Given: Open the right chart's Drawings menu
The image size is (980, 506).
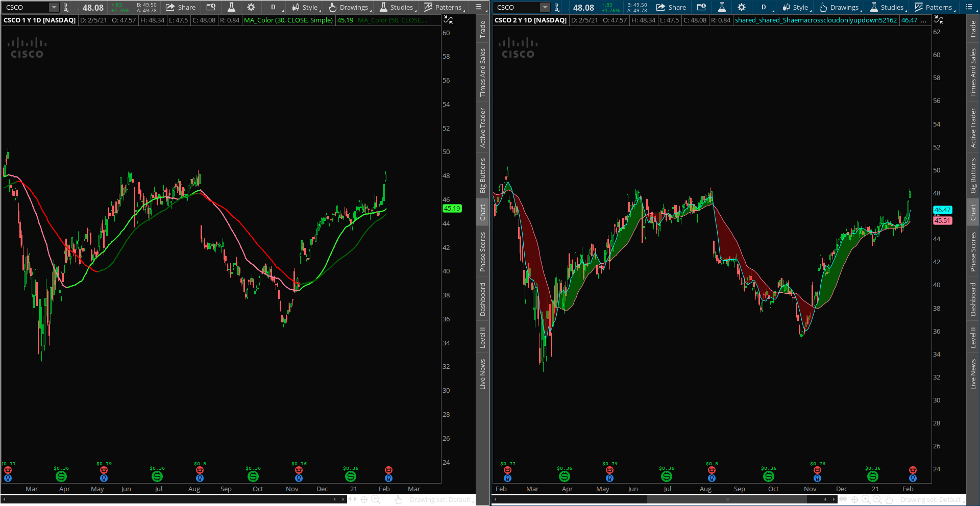Looking at the screenshot, I should 840,7.
